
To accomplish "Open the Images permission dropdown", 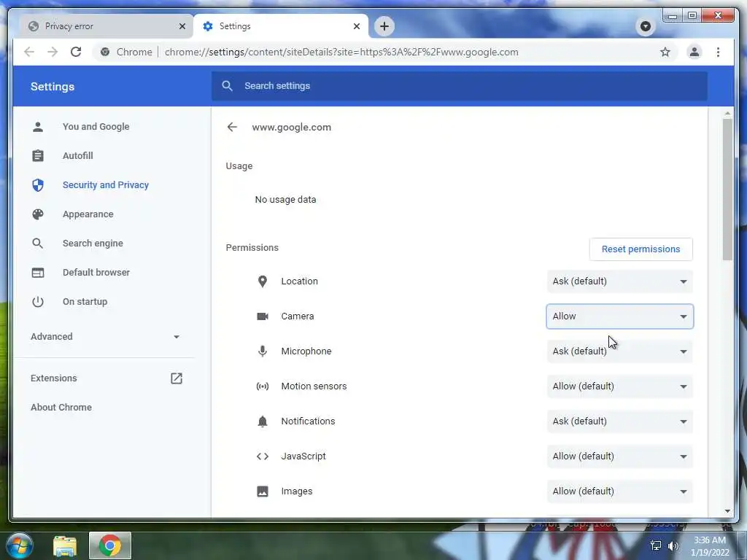I will click(x=620, y=491).
